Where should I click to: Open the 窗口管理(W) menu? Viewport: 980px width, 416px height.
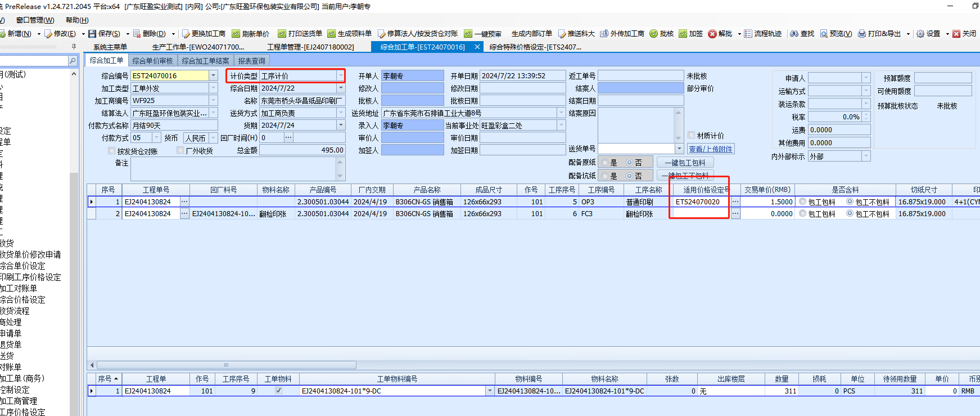tap(35, 20)
